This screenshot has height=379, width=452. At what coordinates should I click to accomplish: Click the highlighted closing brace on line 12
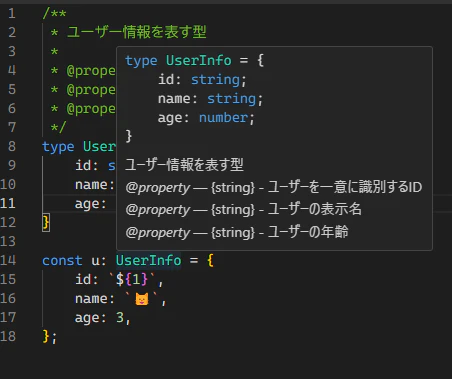pos(46,222)
